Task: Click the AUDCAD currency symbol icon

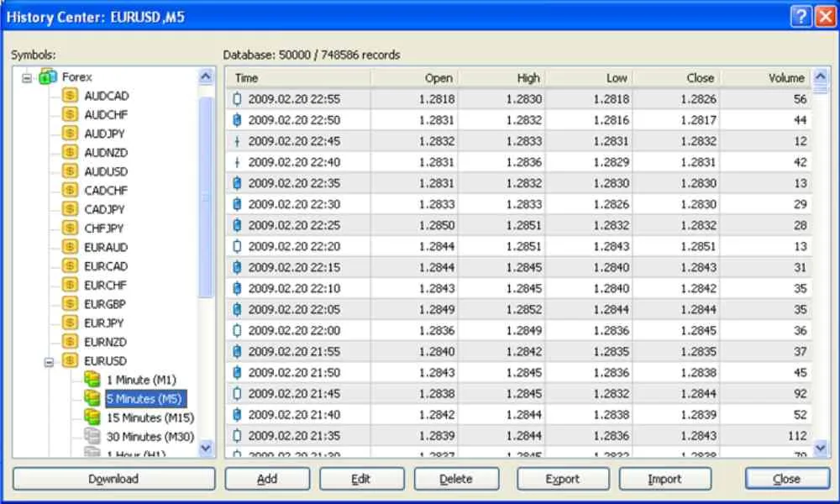Action: tap(70, 96)
